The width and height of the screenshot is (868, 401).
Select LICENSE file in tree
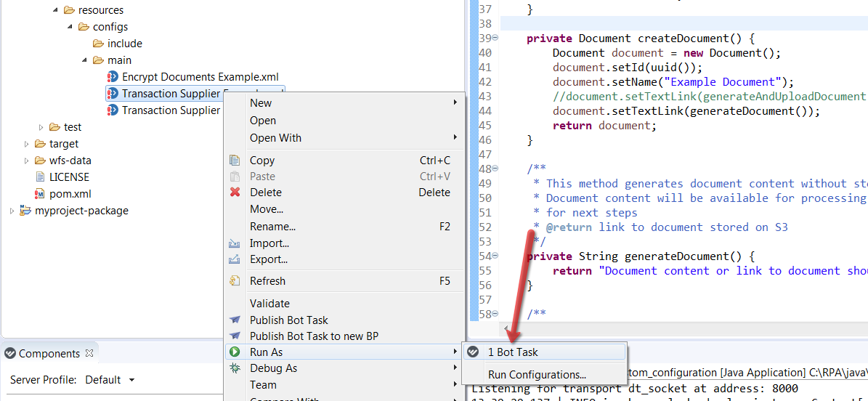click(69, 177)
